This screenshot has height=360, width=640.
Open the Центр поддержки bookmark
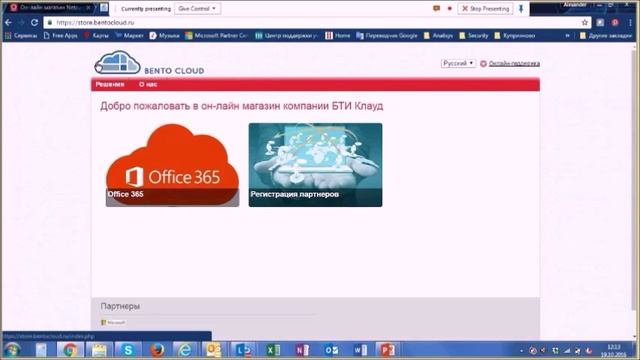pyautogui.click(x=287, y=36)
